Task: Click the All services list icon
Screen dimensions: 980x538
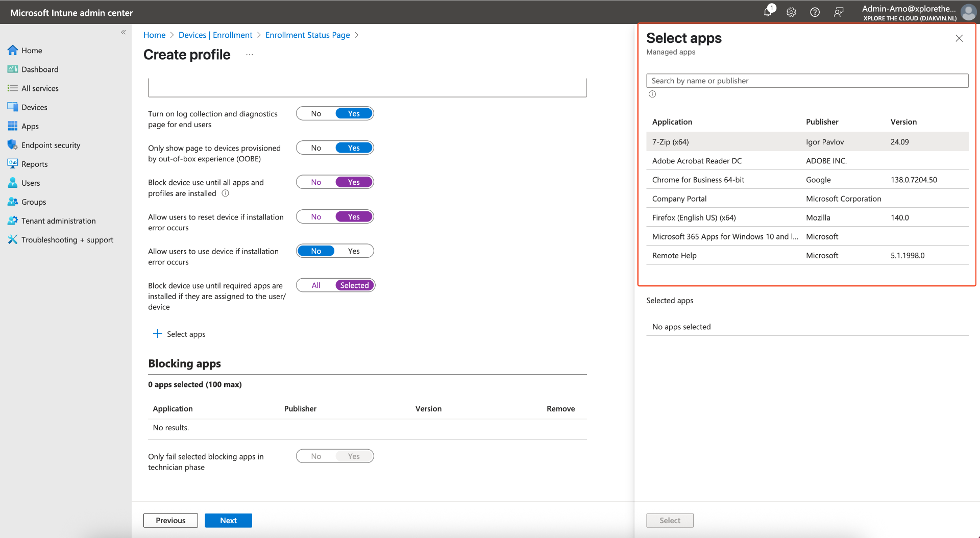Action: coord(13,88)
